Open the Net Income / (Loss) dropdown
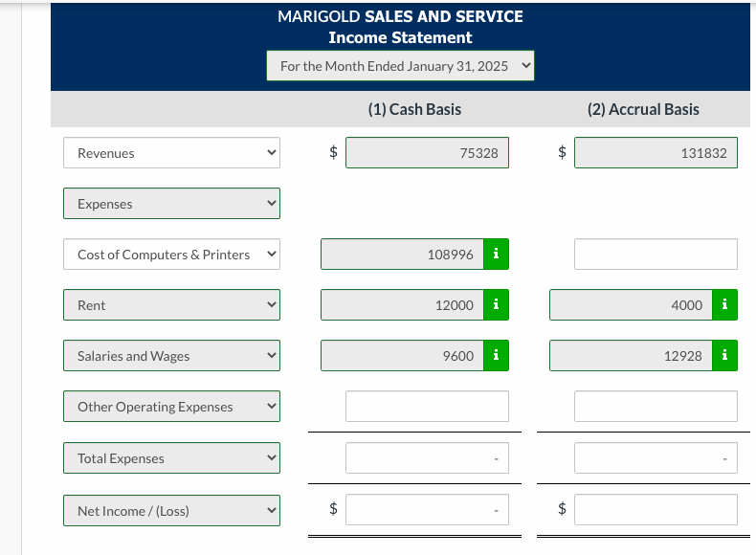This screenshot has width=756, height=555. pos(171,510)
